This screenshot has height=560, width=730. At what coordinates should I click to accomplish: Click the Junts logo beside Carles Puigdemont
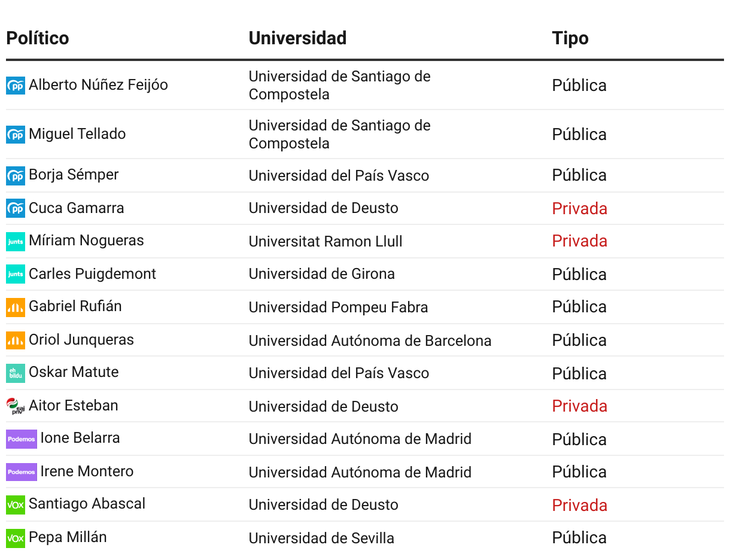pyautogui.click(x=16, y=275)
